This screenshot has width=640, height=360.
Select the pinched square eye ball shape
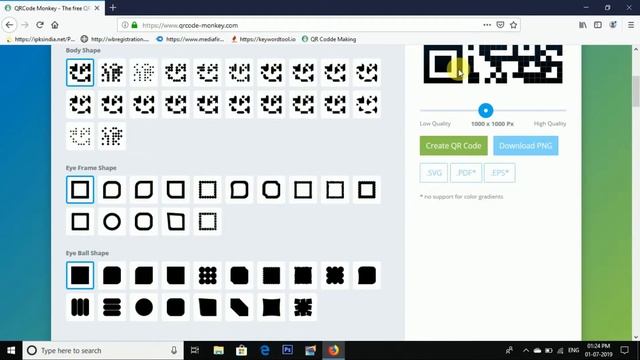pos(271,307)
